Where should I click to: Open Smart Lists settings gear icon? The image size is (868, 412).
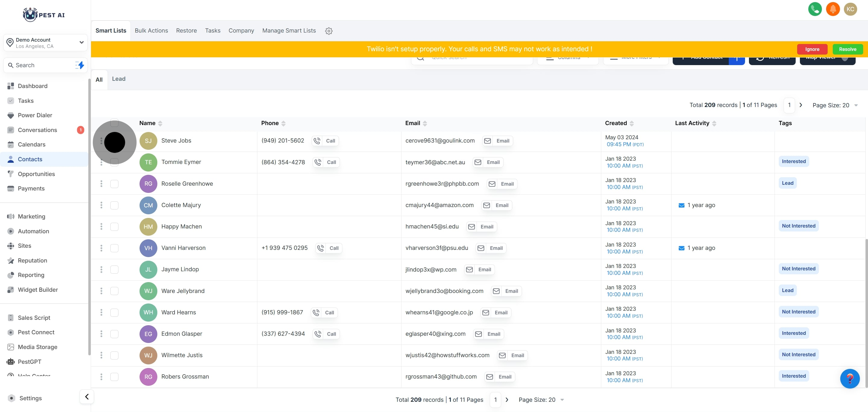coord(329,31)
